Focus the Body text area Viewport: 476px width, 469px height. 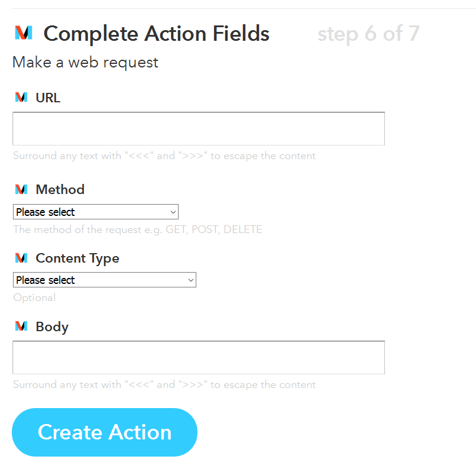198,357
